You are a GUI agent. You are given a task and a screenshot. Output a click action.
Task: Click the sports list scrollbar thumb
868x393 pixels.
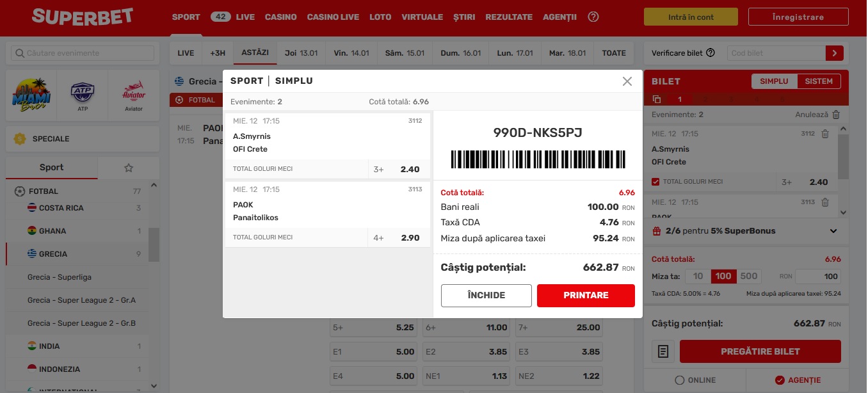(154, 245)
